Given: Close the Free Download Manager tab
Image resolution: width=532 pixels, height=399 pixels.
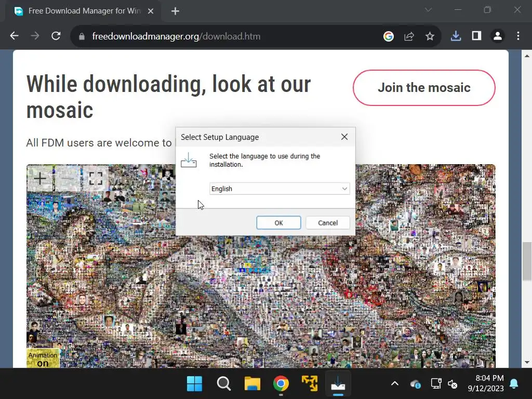Looking at the screenshot, I should 151,11.
